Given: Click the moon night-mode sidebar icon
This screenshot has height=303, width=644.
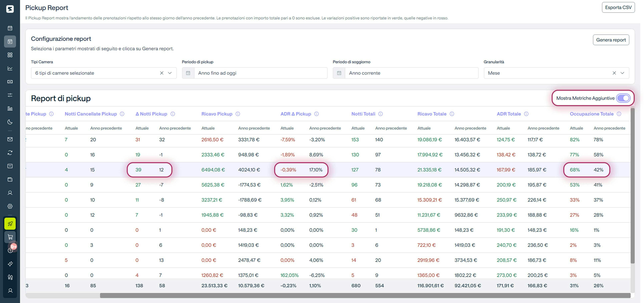Looking at the screenshot, I should click(x=10, y=122).
